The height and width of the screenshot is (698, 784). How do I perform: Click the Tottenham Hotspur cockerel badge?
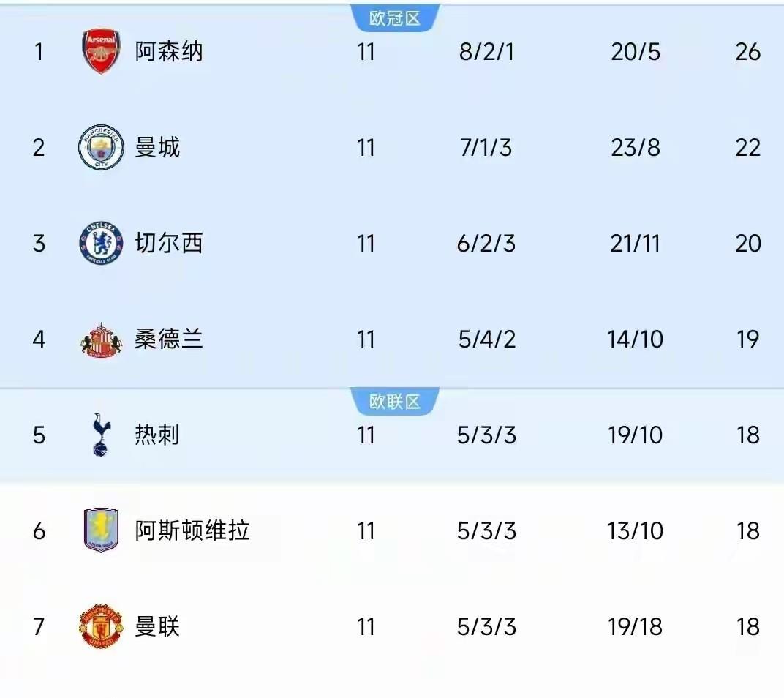(x=102, y=435)
